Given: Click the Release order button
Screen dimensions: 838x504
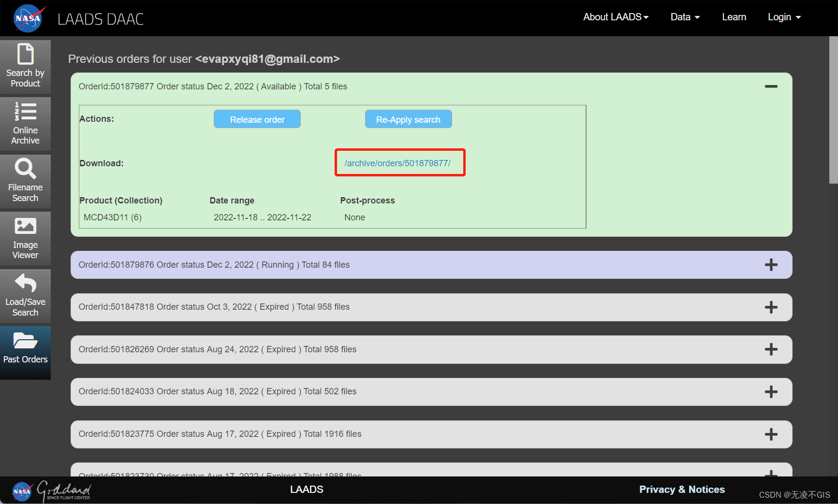Looking at the screenshot, I should point(257,119).
